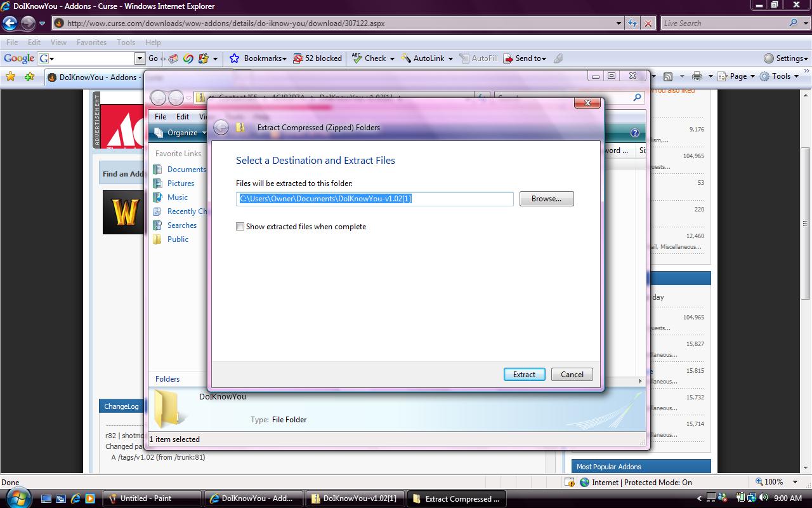
Task: Click the volume speaker tray icon
Action: pos(763,498)
